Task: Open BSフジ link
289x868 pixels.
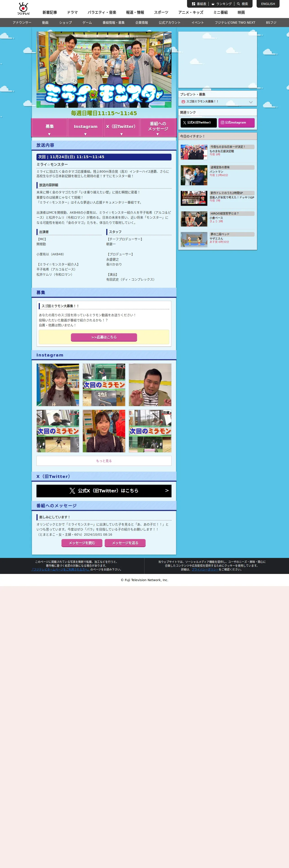Action: point(271,23)
